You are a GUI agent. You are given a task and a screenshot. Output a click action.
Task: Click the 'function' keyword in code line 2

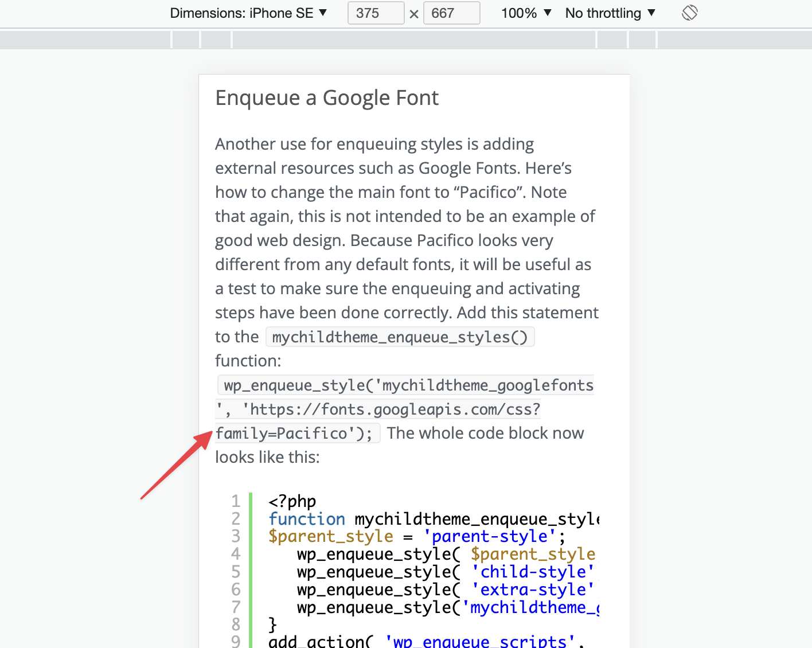pos(307,519)
